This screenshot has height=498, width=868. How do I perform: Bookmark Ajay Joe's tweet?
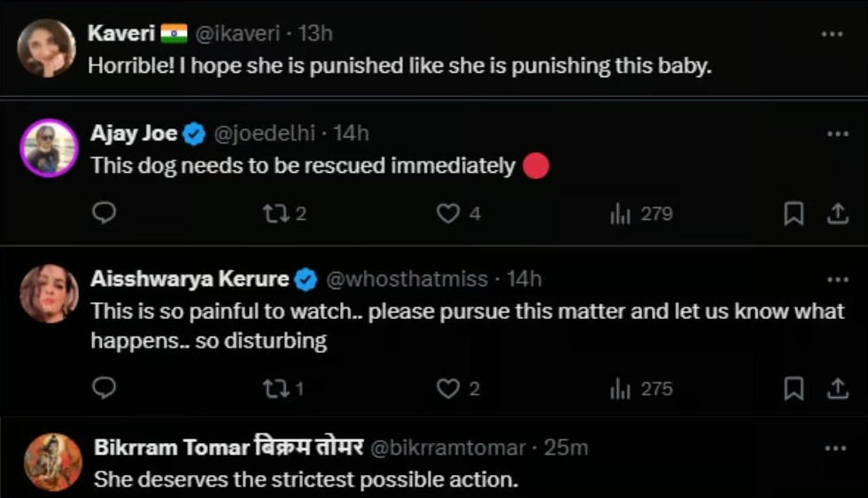point(794,214)
